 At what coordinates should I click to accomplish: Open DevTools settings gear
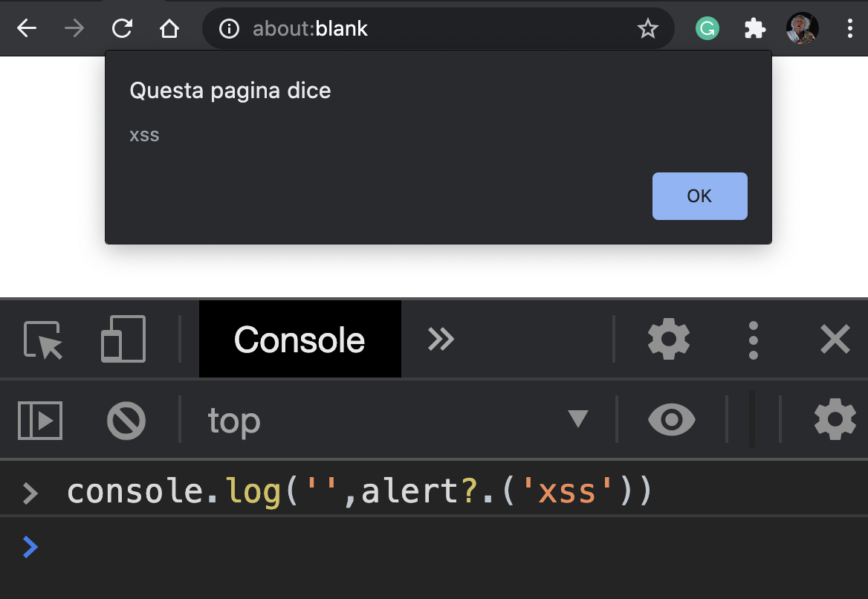pyautogui.click(x=668, y=339)
